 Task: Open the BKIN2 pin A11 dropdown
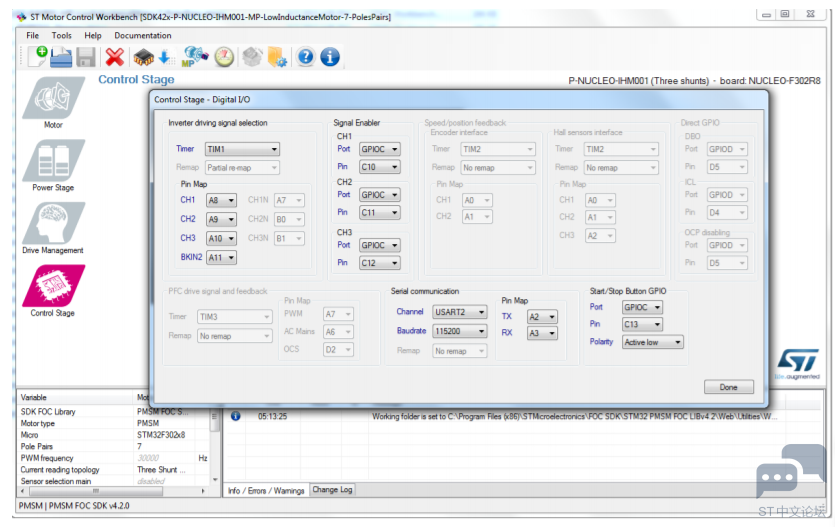click(221, 258)
